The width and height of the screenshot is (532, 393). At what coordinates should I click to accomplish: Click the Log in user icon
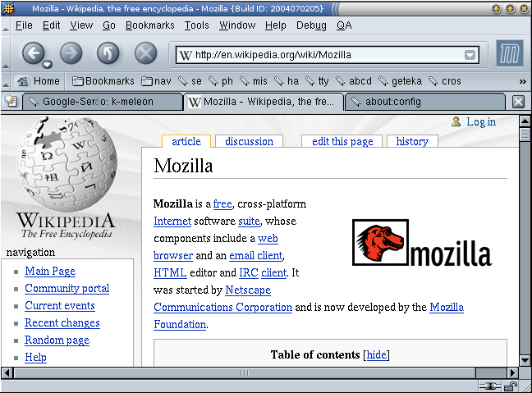[456, 121]
